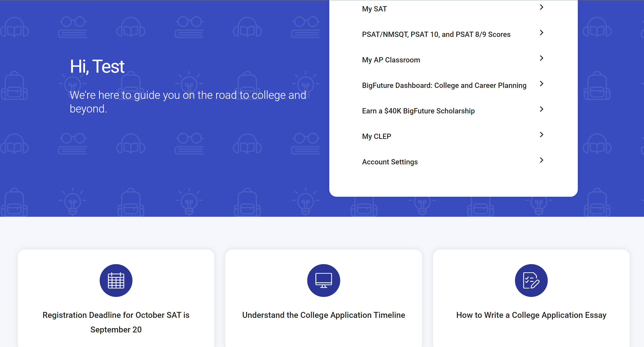Open the My SAT menu item
The width and height of the screenshot is (644, 347).
click(374, 9)
